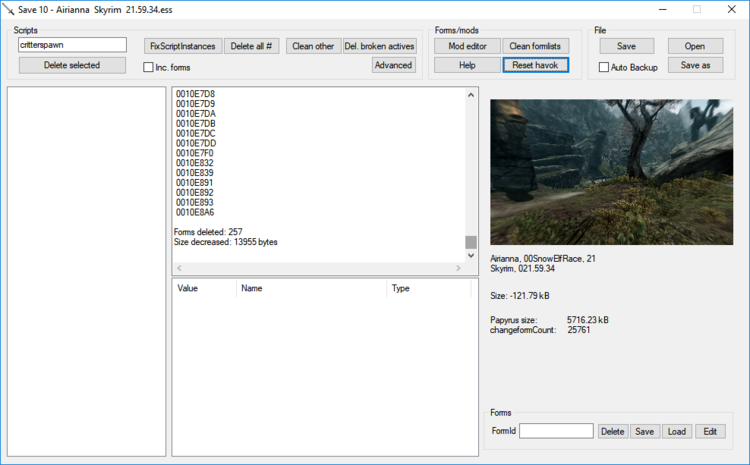
Task: Sort by the Value column header
Action: point(204,288)
